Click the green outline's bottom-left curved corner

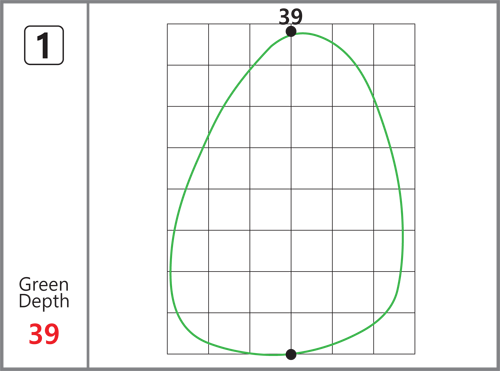click(x=187, y=328)
